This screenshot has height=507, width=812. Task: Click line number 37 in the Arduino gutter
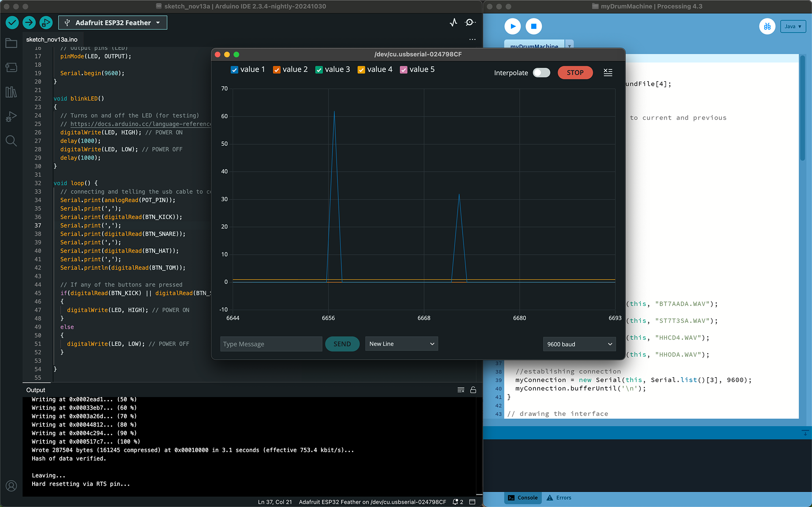(38, 225)
